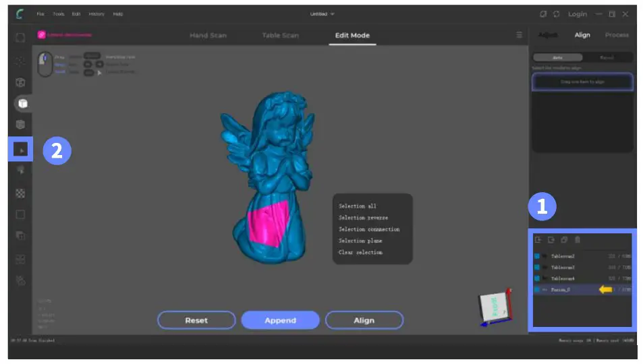The image size is (643, 364).
Task: Choose Selection plane from context menu
Action: pos(360,241)
